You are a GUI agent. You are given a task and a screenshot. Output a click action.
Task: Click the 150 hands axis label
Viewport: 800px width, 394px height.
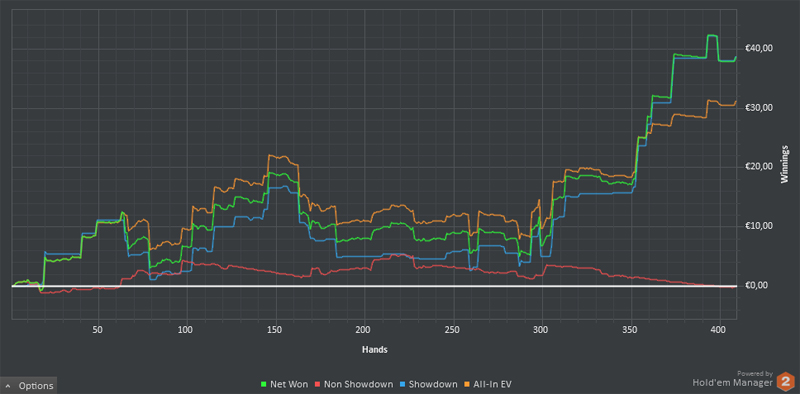click(275, 330)
